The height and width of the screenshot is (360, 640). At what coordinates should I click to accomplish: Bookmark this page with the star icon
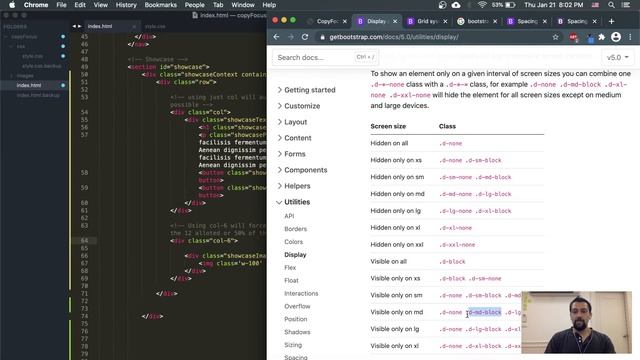coord(555,37)
